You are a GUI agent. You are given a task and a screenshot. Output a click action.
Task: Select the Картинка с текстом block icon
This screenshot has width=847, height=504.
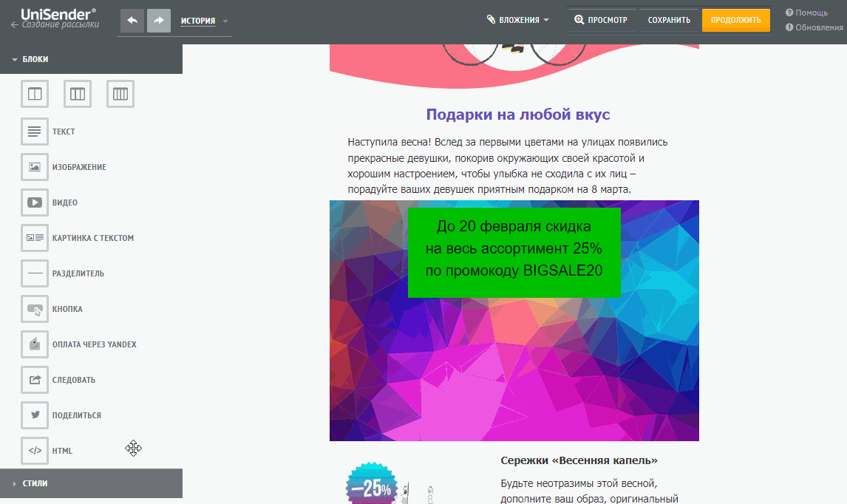35,238
